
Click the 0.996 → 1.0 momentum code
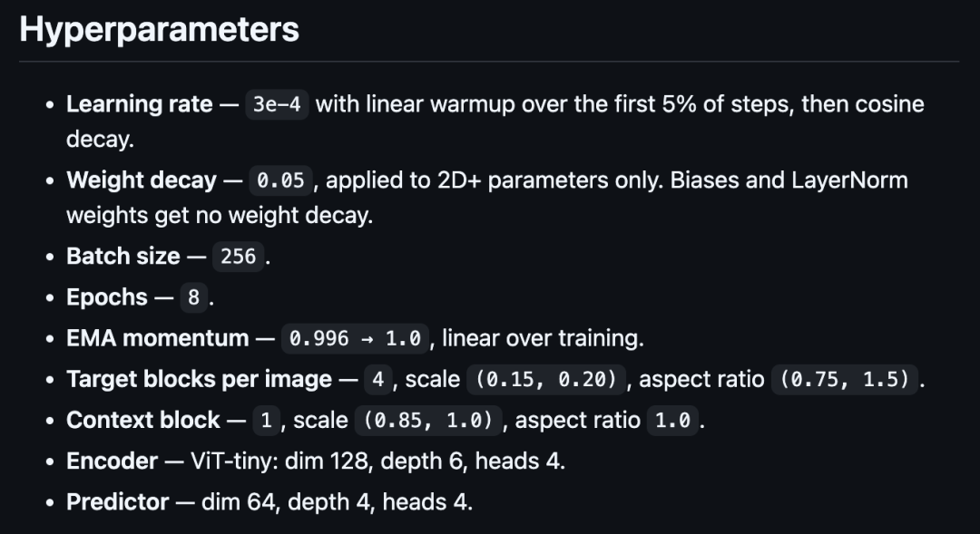point(355,338)
